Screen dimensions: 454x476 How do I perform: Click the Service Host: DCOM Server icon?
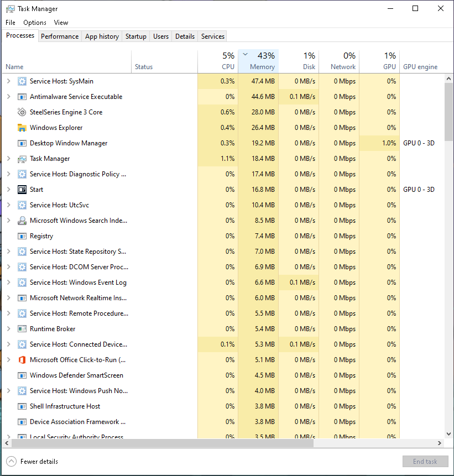[x=22, y=267]
